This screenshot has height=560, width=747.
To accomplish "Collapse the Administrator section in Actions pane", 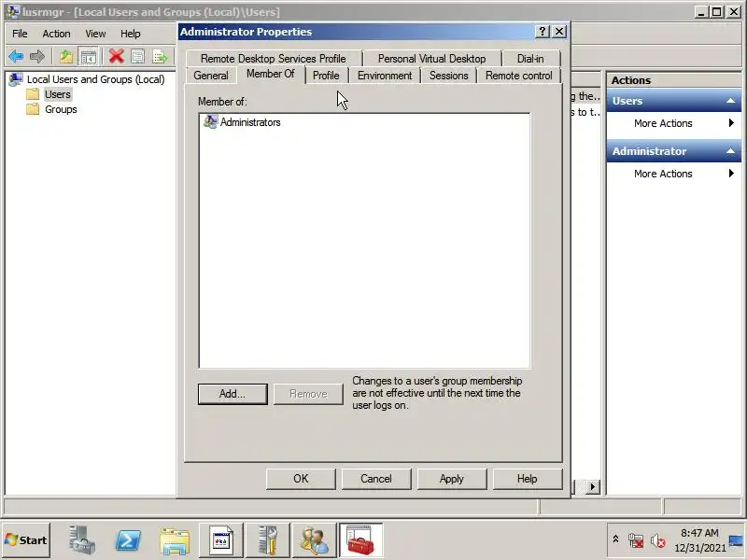I will pos(730,151).
